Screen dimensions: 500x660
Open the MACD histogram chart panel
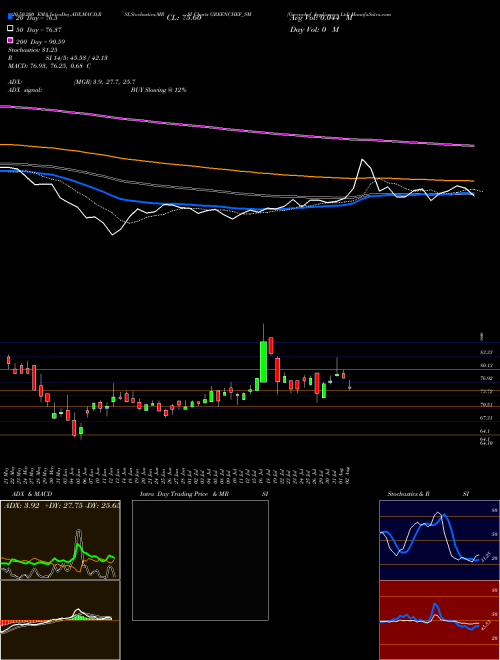60,620
